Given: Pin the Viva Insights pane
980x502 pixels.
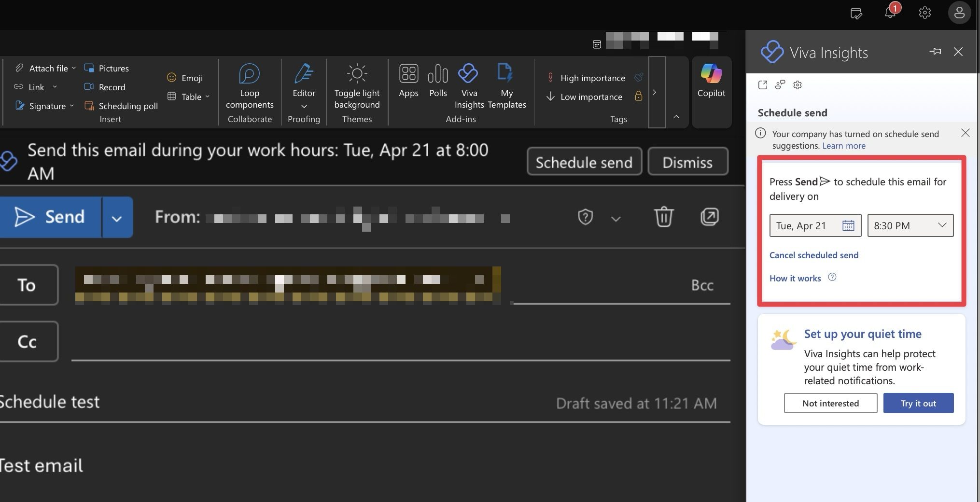Looking at the screenshot, I should [x=935, y=52].
